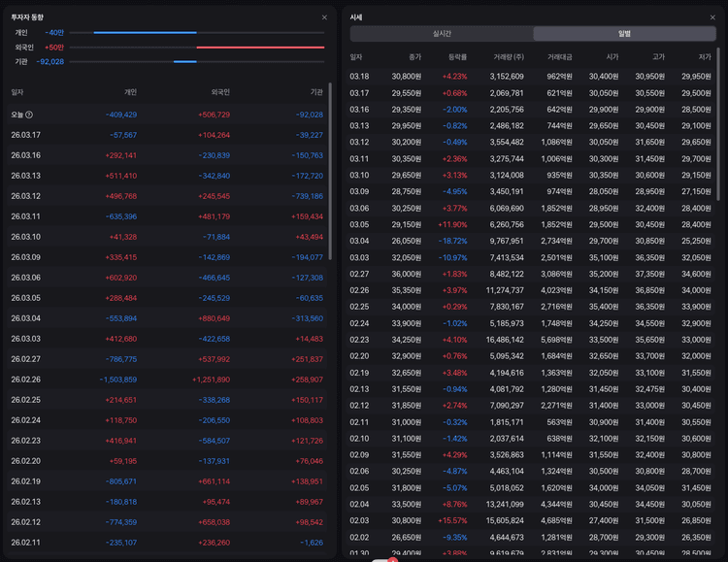The width and height of the screenshot is (728, 562).
Task: Select the 26.03.06 date row
Action: [x=167, y=278]
